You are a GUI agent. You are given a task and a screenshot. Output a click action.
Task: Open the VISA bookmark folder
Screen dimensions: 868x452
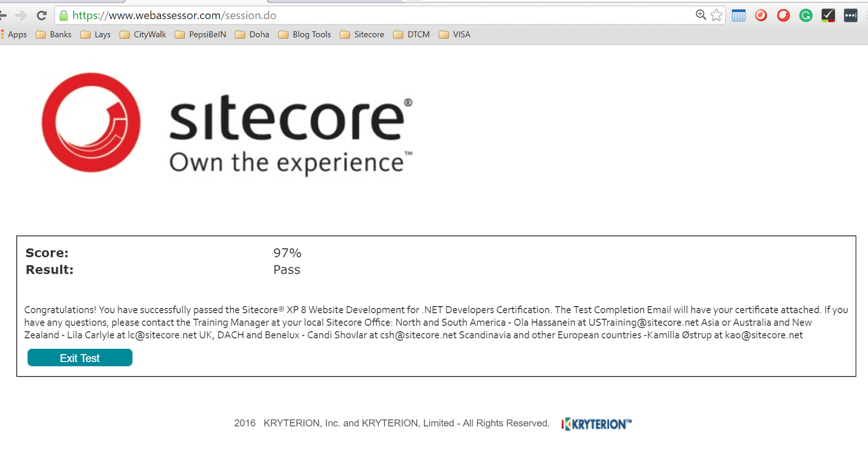pos(455,34)
